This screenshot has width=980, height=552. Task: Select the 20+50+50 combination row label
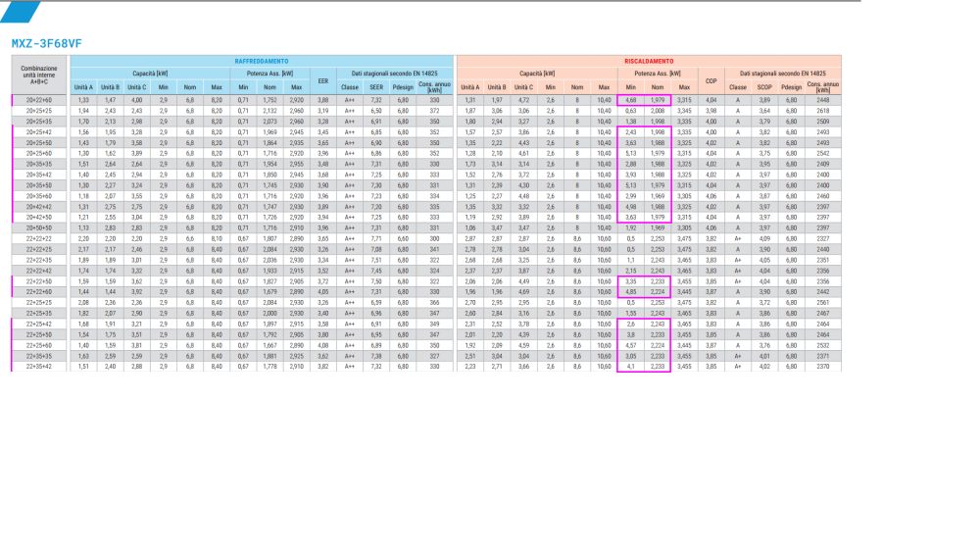(40, 228)
